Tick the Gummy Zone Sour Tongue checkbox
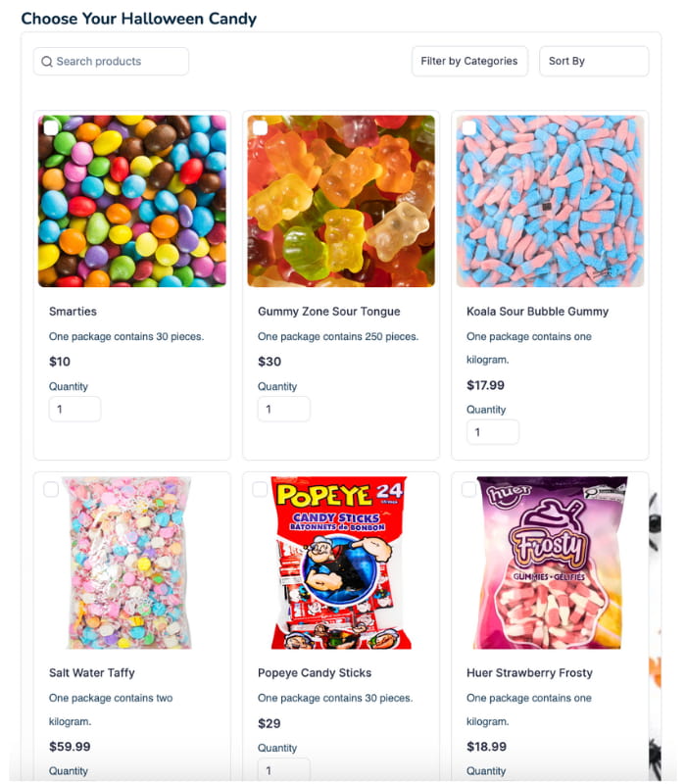 (x=260, y=128)
